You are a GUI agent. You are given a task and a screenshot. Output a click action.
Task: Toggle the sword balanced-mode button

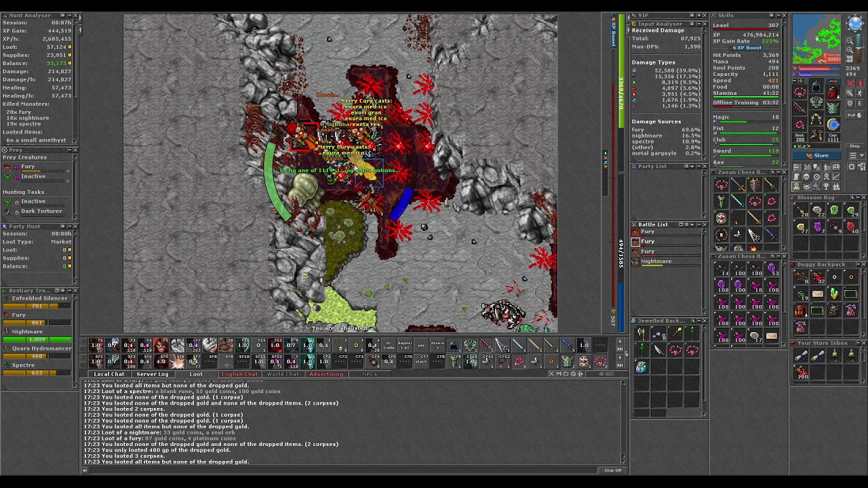pos(850,93)
